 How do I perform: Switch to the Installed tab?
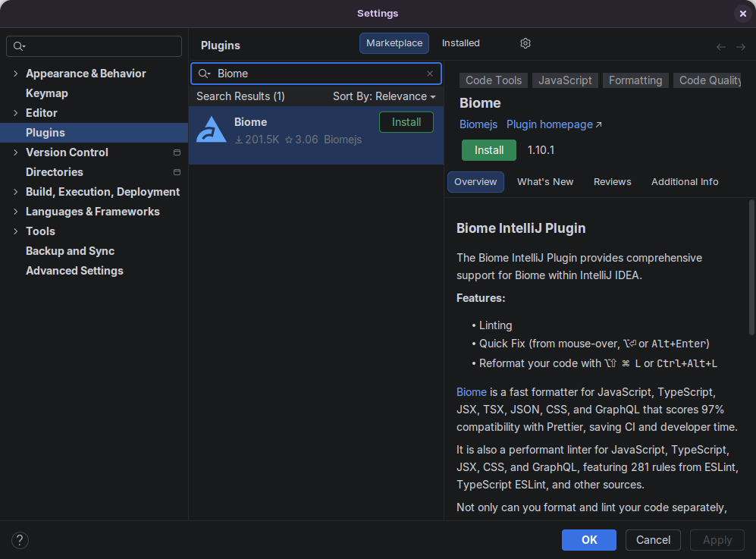(x=460, y=43)
